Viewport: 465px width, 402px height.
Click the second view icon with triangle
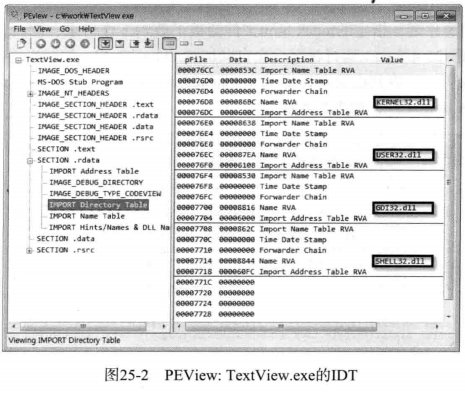[120, 44]
